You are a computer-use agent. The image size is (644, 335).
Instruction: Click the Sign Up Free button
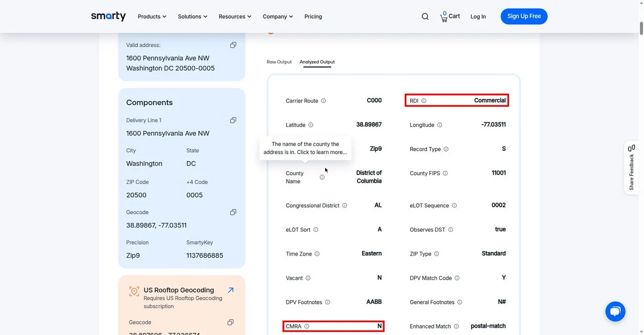524,16
